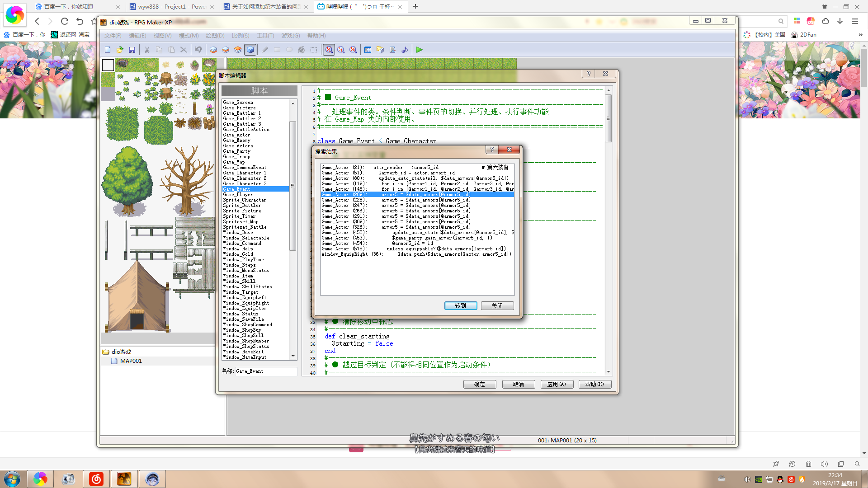Select Game_Actor (21) search result row

pos(417,168)
